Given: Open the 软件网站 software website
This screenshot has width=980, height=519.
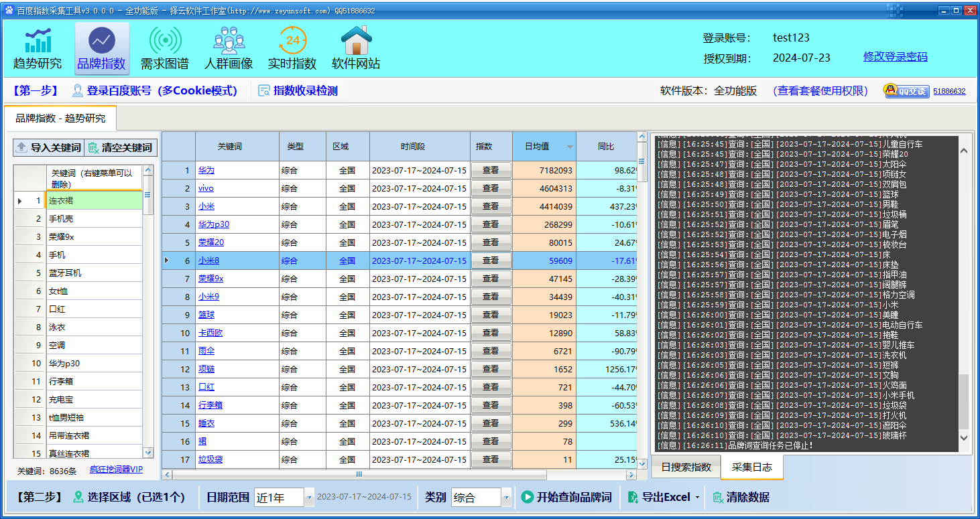Looking at the screenshot, I should (356, 48).
